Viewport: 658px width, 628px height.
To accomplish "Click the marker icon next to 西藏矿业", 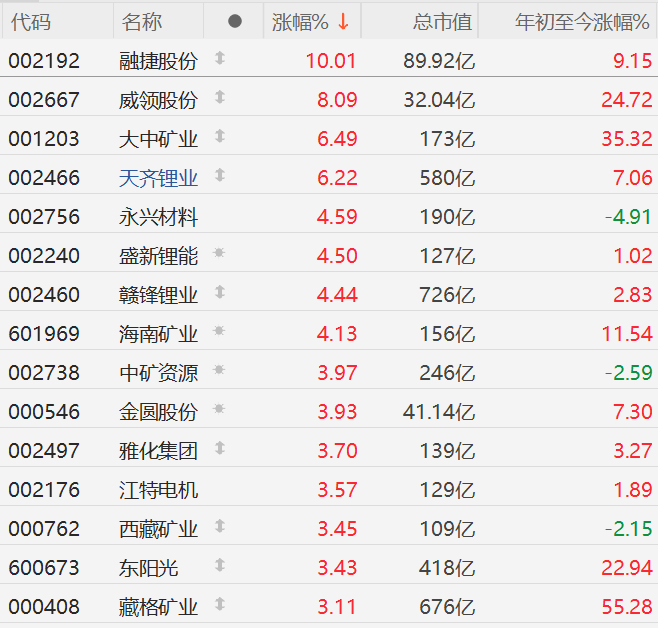I will pos(220,526).
